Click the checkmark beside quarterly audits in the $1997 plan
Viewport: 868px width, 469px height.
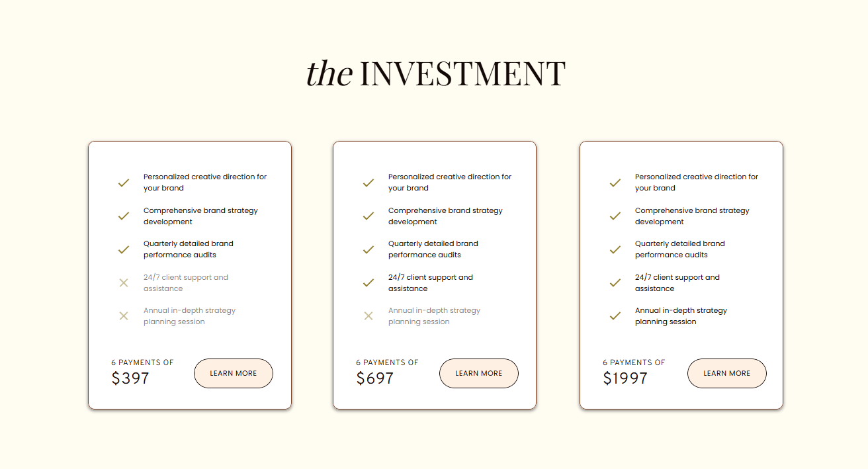tap(615, 249)
